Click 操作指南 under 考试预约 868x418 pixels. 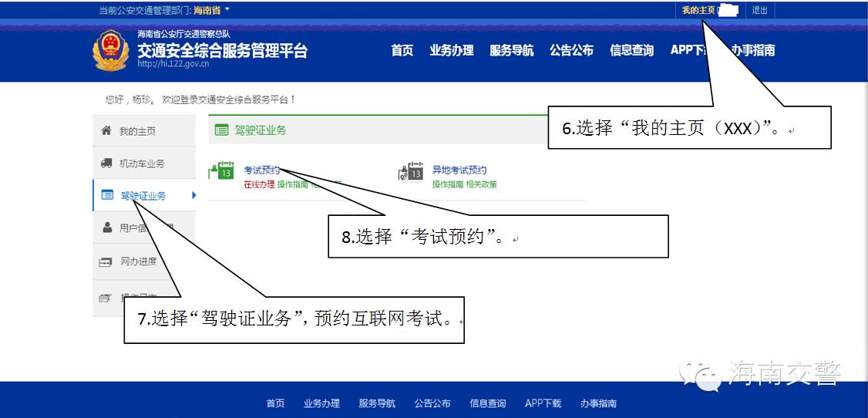click(x=293, y=184)
